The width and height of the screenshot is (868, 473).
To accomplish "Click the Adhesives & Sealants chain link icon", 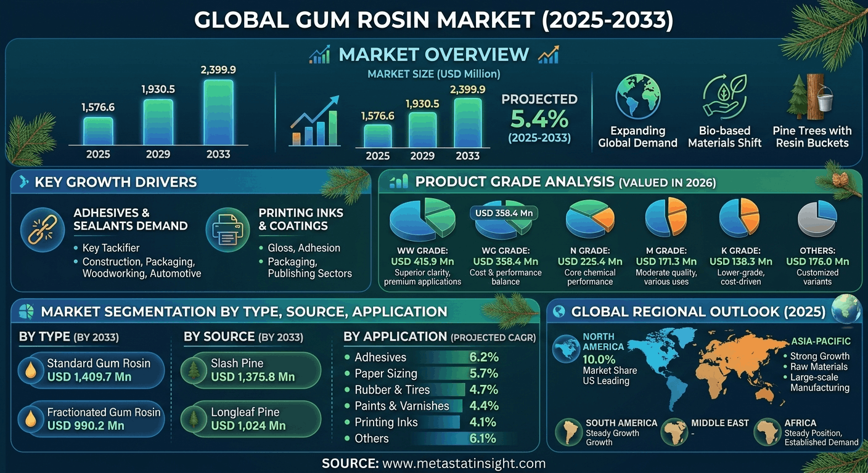I will (43, 230).
